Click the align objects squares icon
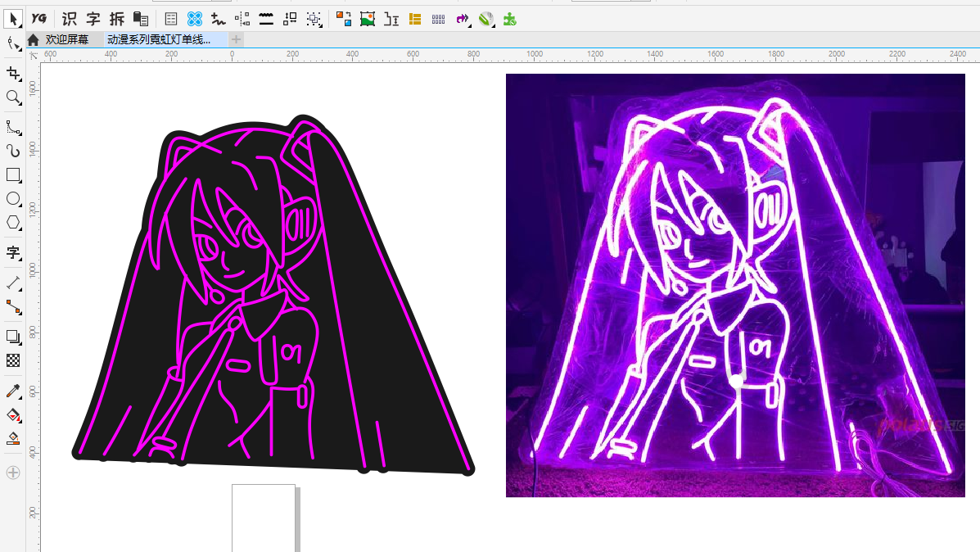 pos(290,20)
